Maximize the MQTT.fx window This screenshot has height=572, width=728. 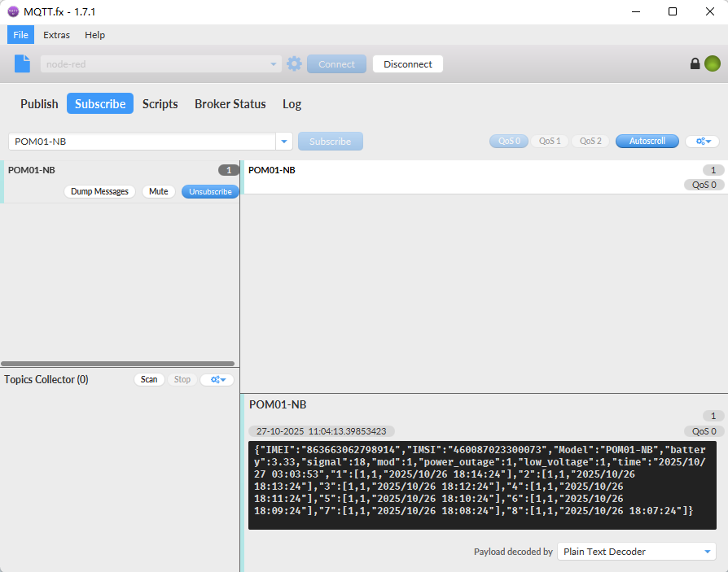coord(673,11)
